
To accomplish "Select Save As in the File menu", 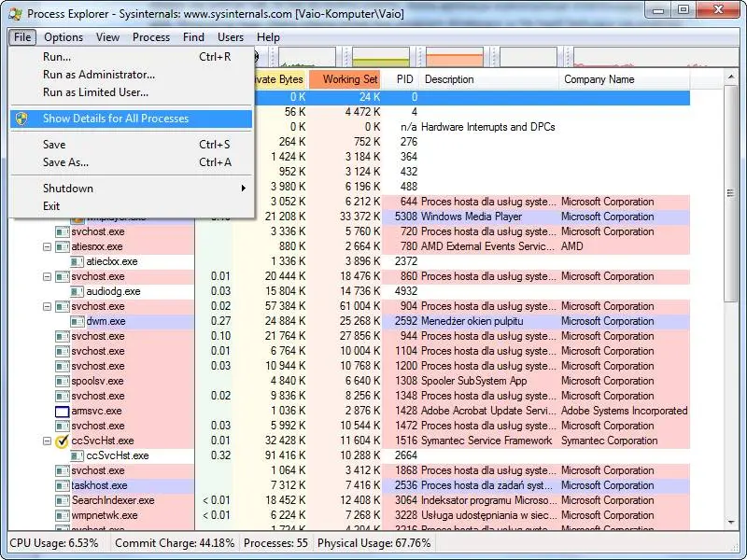I will 65,162.
